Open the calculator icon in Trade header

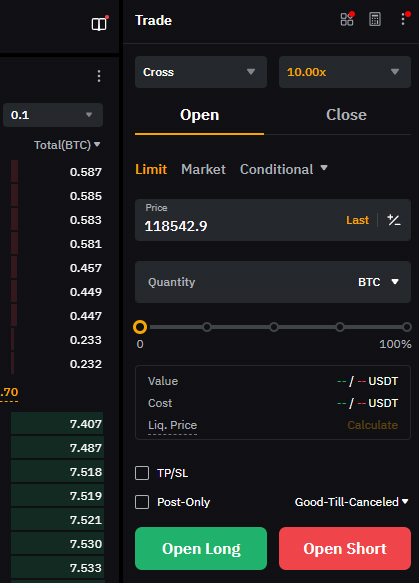point(375,19)
